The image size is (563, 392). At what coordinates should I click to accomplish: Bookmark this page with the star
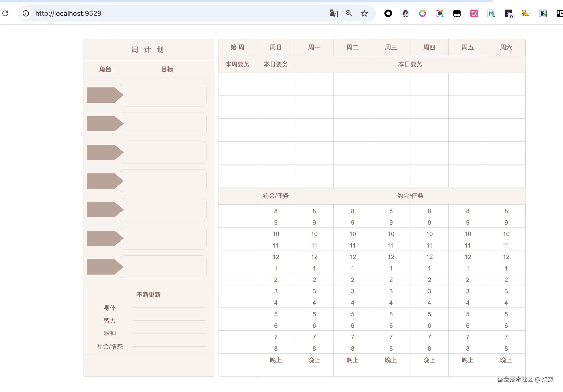[x=364, y=13]
